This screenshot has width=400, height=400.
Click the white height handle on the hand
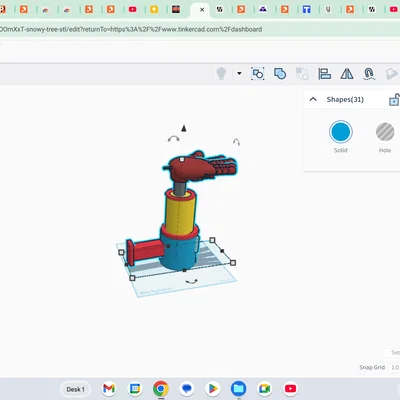pos(182,160)
